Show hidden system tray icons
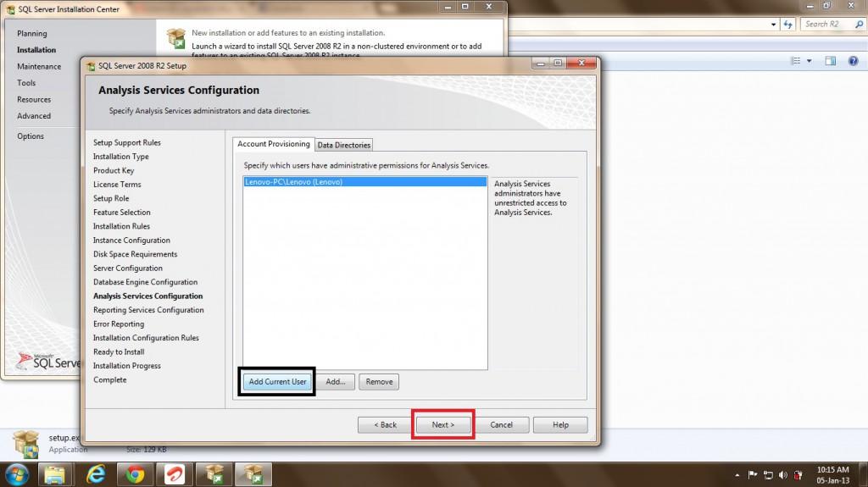Viewport: 868px width, 487px height. coord(737,475)
